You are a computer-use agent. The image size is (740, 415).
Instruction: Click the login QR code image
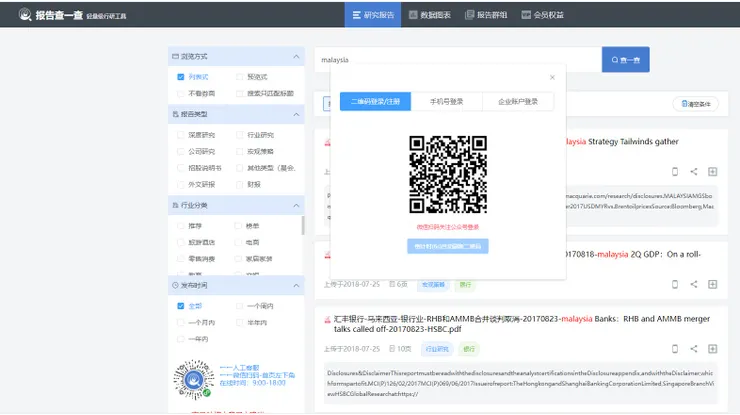448,175
